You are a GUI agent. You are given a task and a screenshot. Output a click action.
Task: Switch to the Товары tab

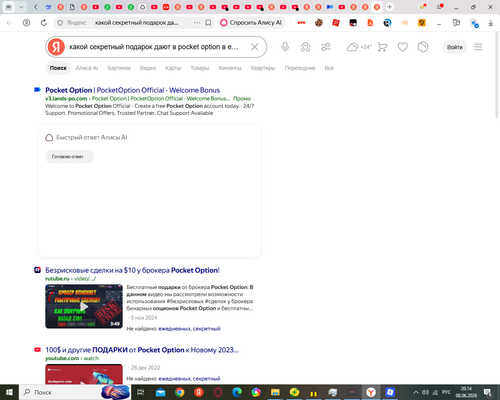(x=200, y=68)
